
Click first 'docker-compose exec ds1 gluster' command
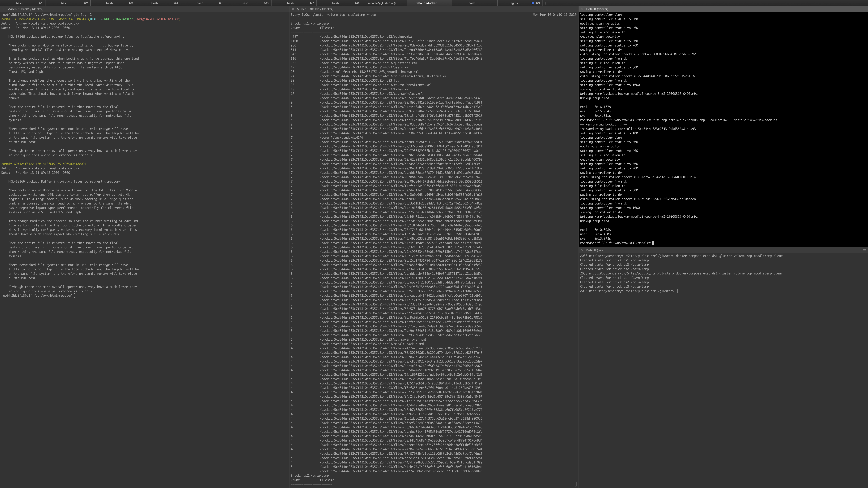[x=729, y=256]
